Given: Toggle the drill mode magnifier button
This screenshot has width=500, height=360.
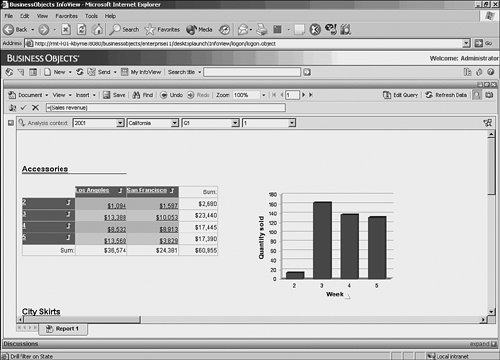Looking at the screenshot, I should (x=477, y=95).
